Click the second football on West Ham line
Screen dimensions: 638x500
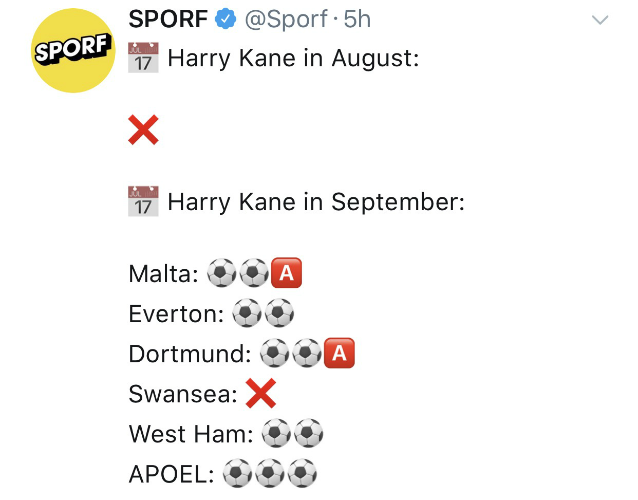tap(309, 434)
